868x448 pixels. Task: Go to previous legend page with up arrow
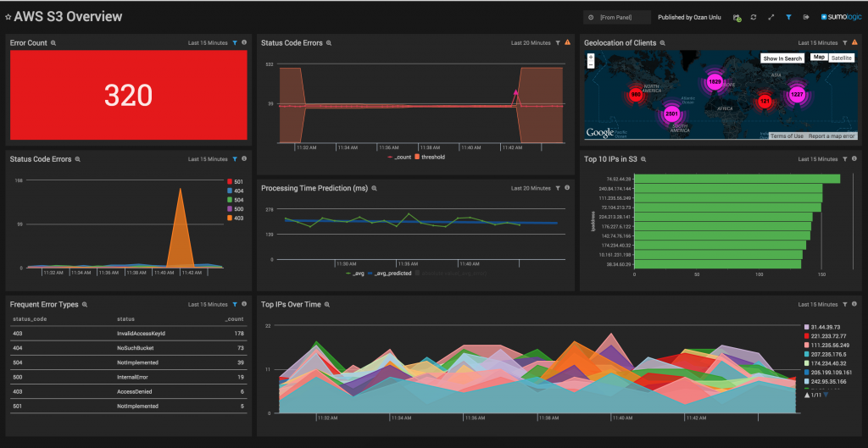click(807, 395)
